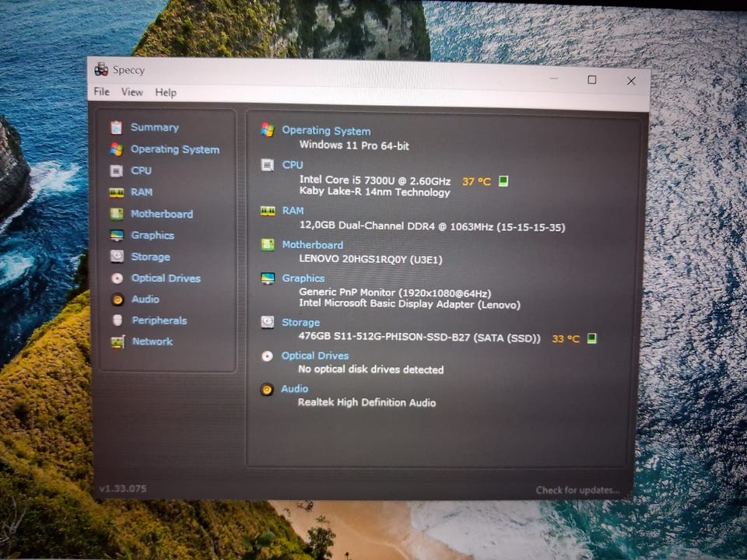Open the Help menu
747x560 pixels.
tap(166, 93)
